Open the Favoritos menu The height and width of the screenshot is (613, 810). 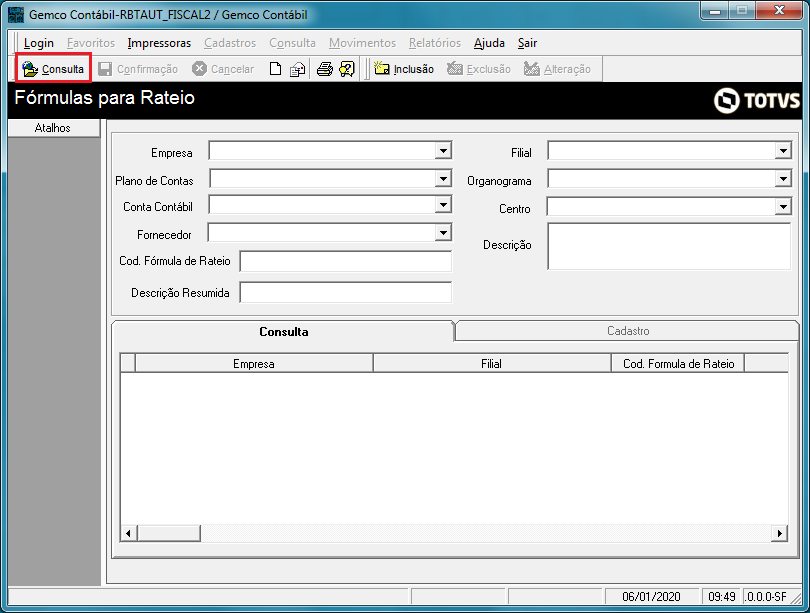[91, 43]
